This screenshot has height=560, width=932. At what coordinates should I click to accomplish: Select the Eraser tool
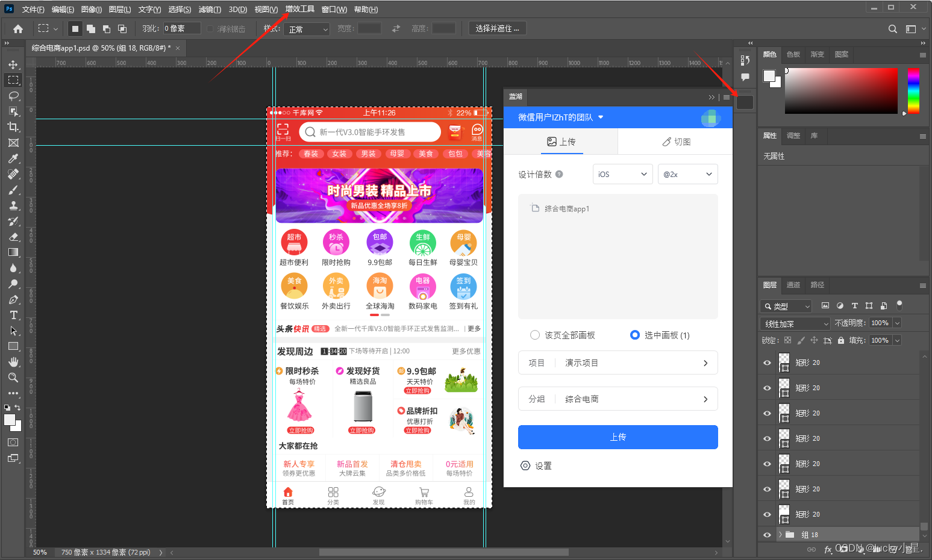13,237
